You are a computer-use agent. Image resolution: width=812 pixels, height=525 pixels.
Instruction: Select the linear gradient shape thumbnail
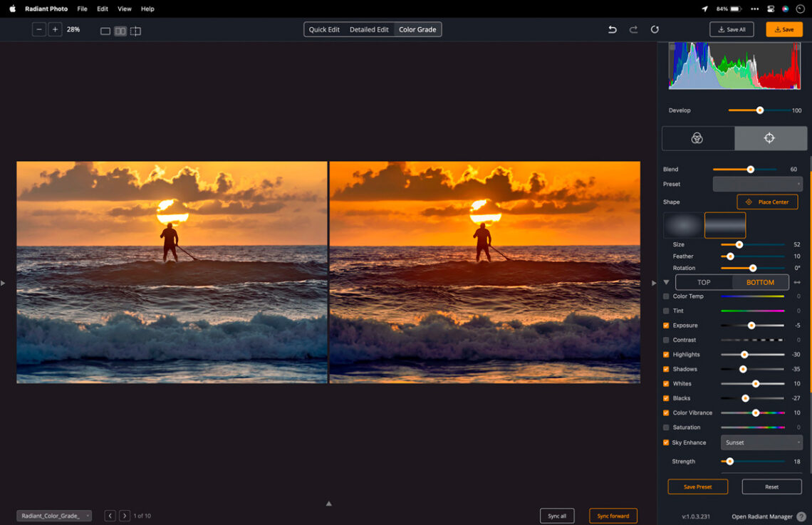724,225
